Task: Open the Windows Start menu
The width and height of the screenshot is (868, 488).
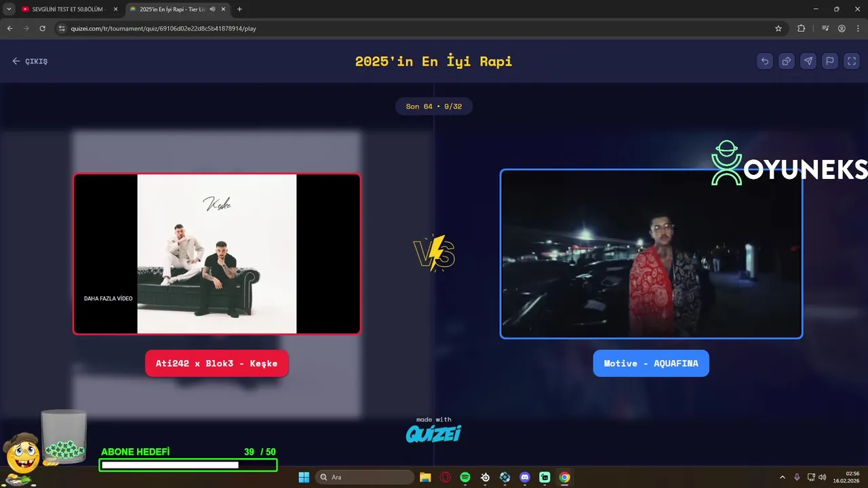Action: point(304,477)
